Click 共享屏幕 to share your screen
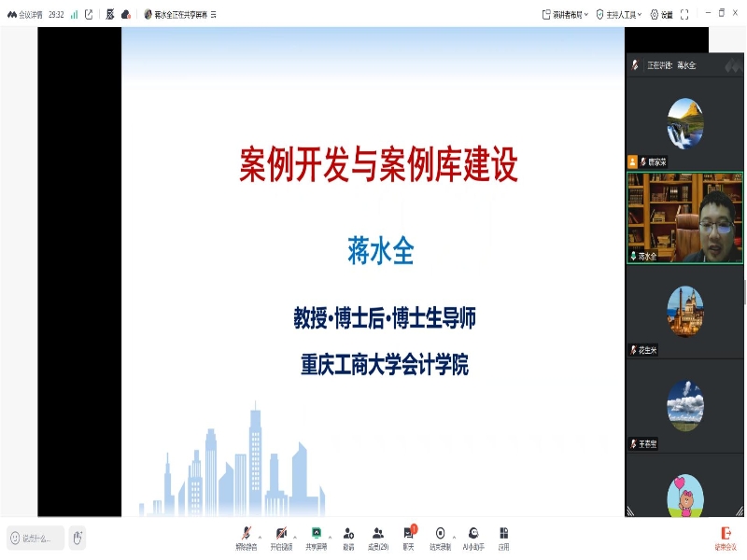 (x=316, y=532)
